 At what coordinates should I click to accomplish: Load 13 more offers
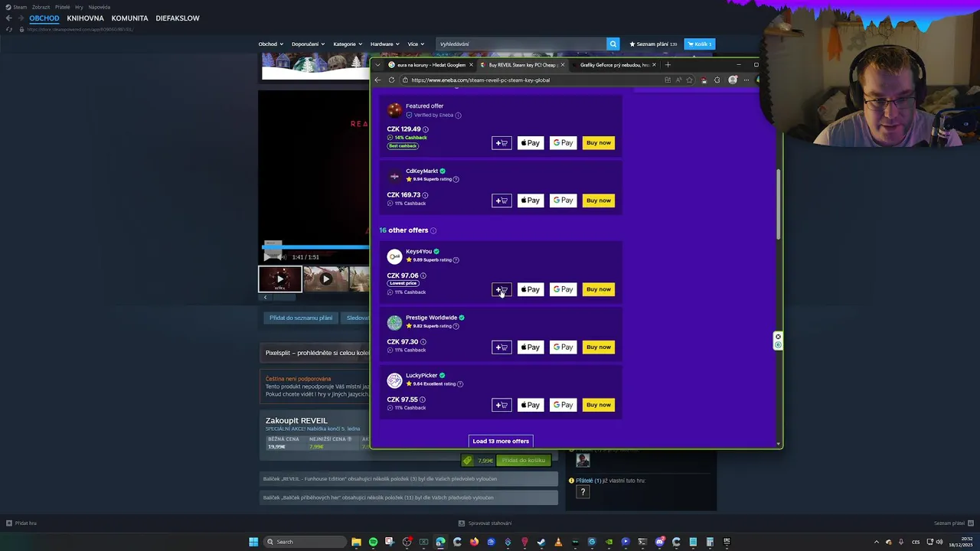501,441
